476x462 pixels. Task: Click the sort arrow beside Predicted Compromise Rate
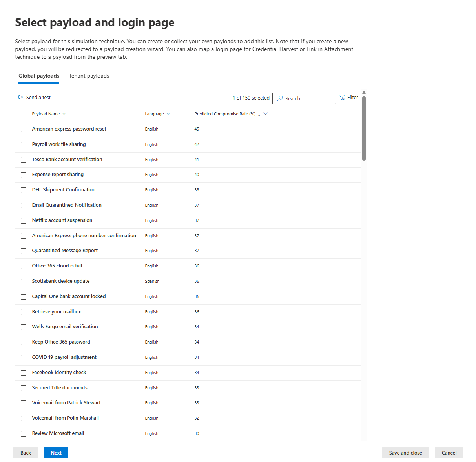[x=259, y=114]
